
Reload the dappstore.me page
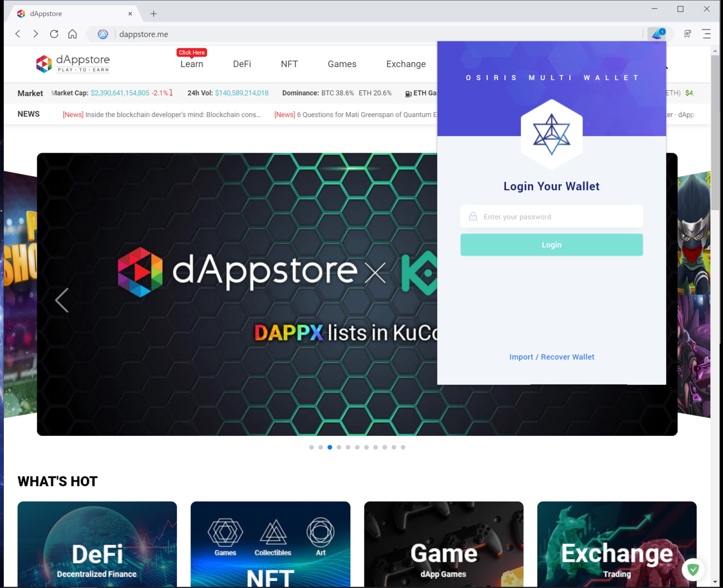[54, 34]
